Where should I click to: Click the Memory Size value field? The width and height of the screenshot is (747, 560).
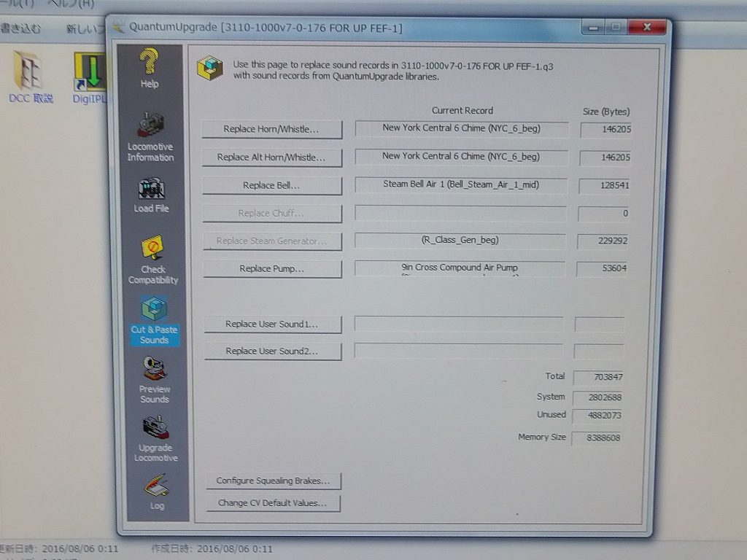click(x=596, y=437)
